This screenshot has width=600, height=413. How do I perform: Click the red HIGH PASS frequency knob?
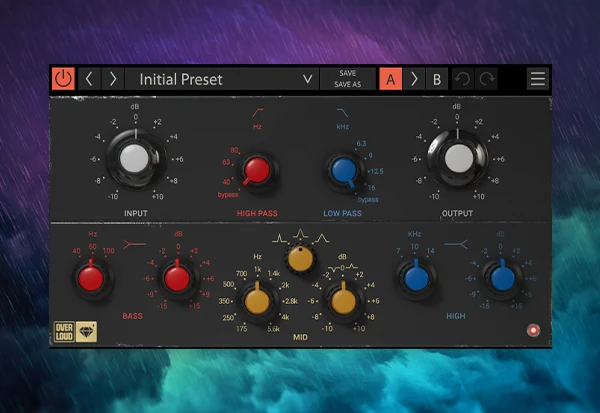click(257, 170)
